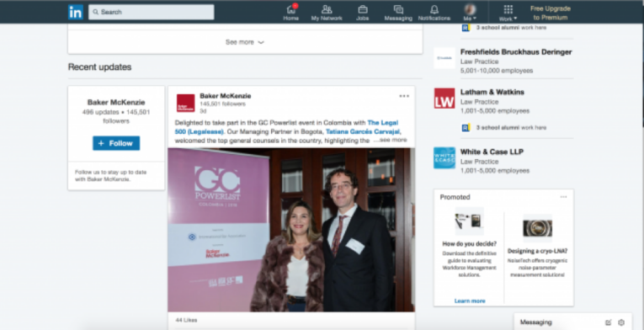Screen dimensions: 644x330
Task: Open Freshfields Bruckhaus Deringer company page
Action: pyautogui.click(x=516, y=52)
